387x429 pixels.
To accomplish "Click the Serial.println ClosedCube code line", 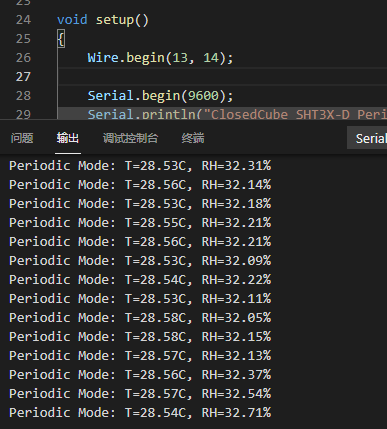I will click(x=237, y=114).
